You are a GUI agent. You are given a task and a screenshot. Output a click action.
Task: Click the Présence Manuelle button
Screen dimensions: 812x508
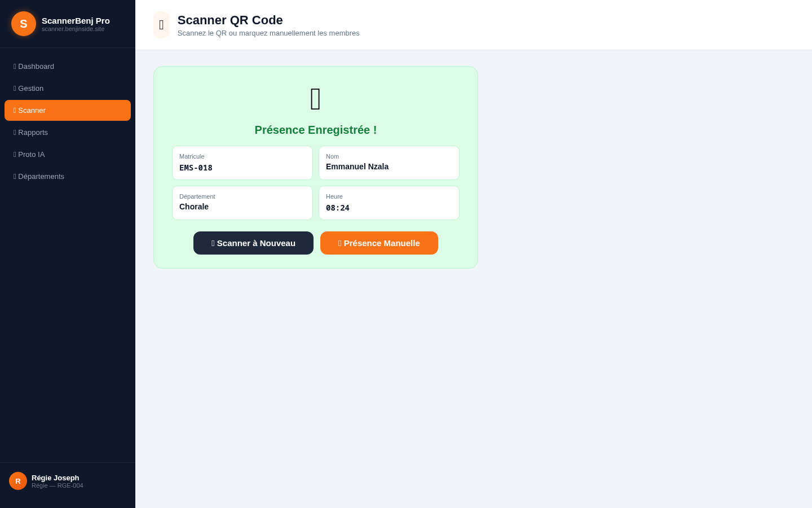pyautogui.click(x=379, y=243)
